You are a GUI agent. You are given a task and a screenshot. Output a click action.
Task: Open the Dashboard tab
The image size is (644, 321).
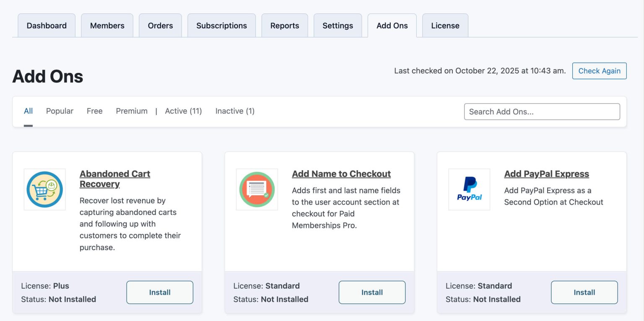click(47, 26)
